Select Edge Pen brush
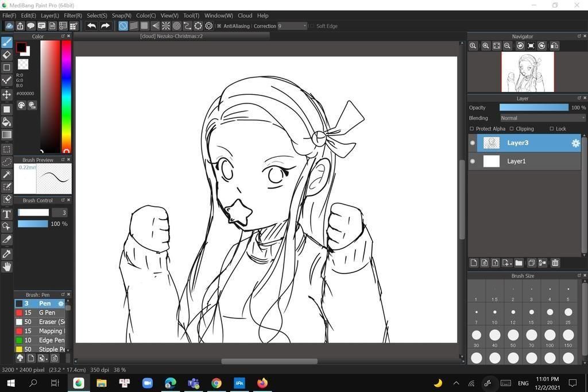Viewport: 588px width, 392px height. (x=40, y=340)
